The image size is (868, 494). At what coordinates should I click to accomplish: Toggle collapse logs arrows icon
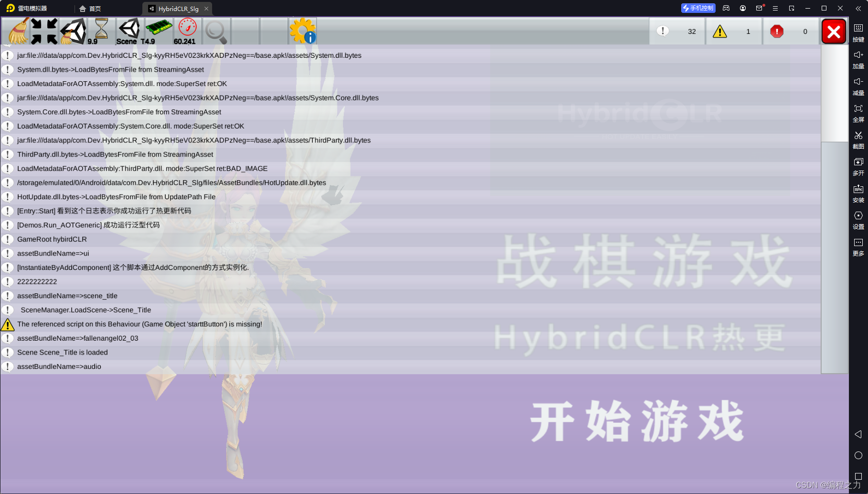click(44, 32)
